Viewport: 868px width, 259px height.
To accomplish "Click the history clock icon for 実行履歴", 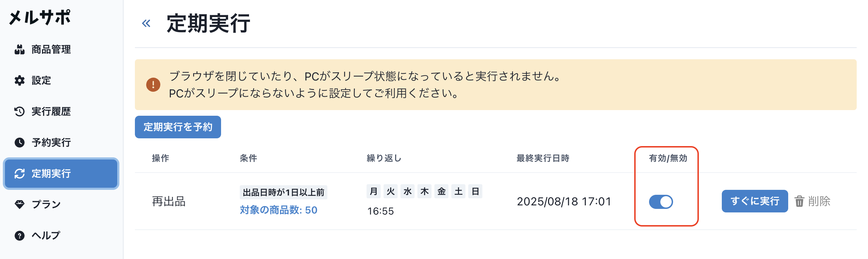I will [x=19, y=112].
